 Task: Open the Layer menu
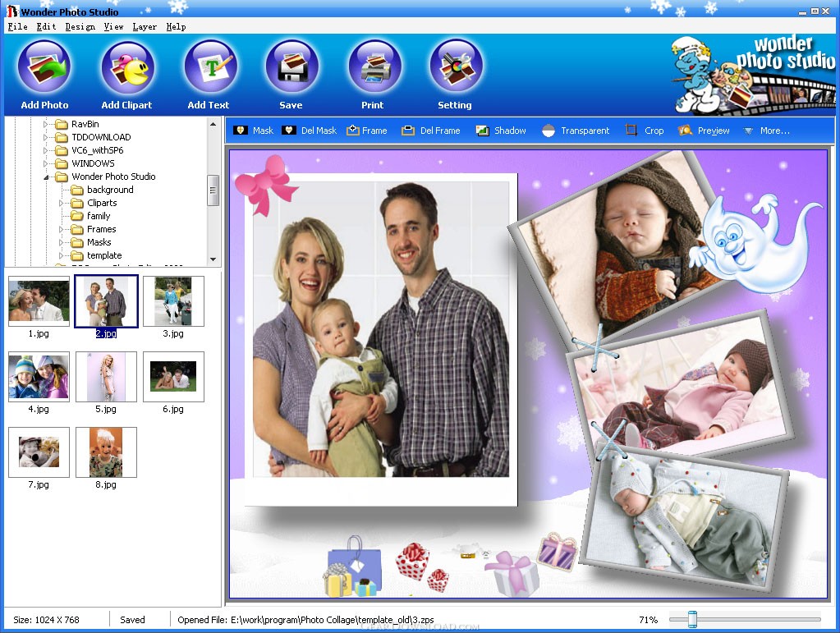(145, 26)
